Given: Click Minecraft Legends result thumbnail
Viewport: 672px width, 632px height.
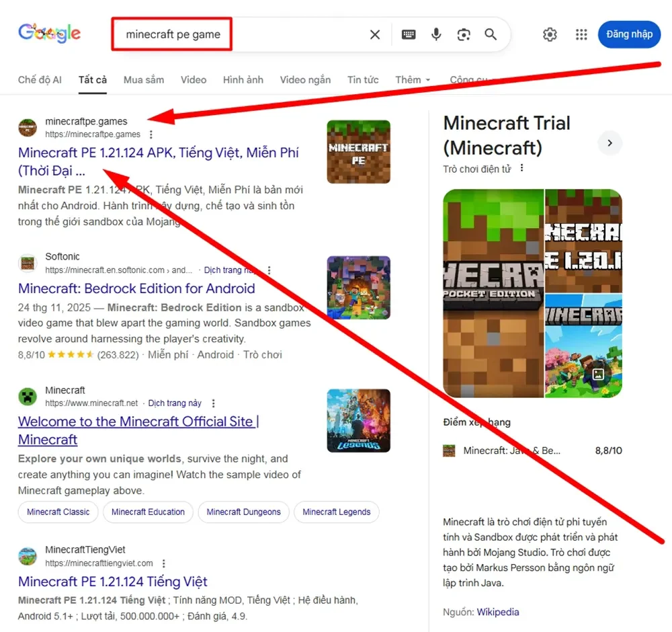Looking at the screenshot, I should point(359,421).
